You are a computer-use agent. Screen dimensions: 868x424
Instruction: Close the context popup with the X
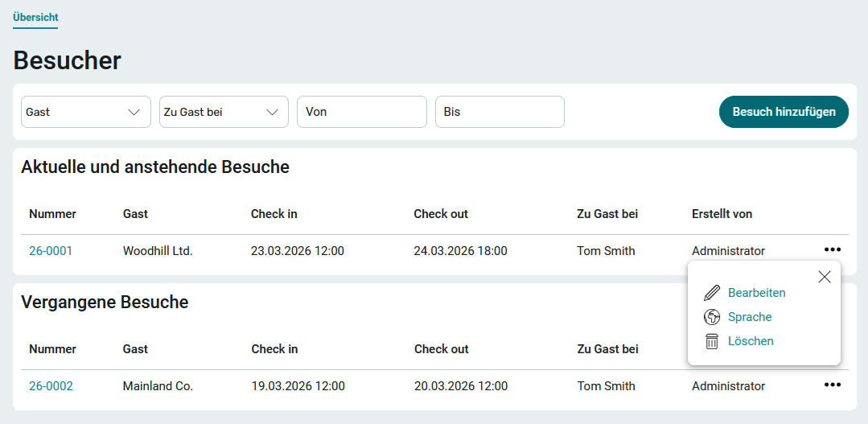tap(825, 277)
